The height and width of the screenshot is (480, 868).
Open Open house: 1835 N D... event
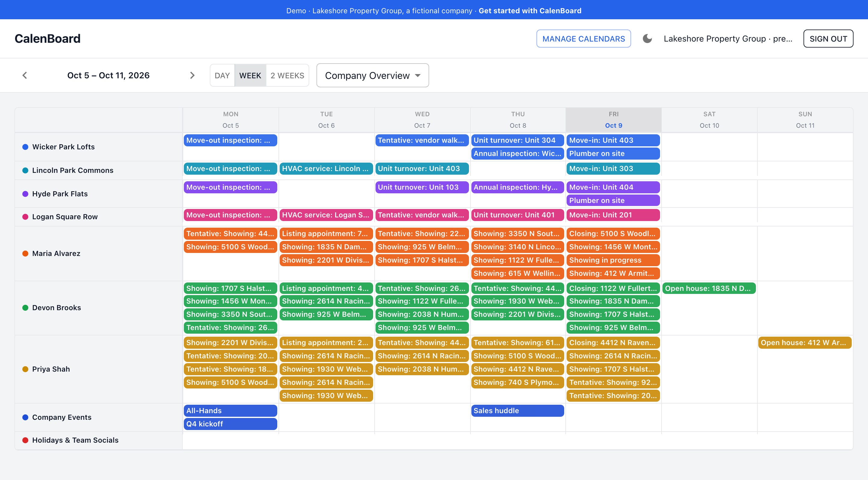(x=709, y=288)
